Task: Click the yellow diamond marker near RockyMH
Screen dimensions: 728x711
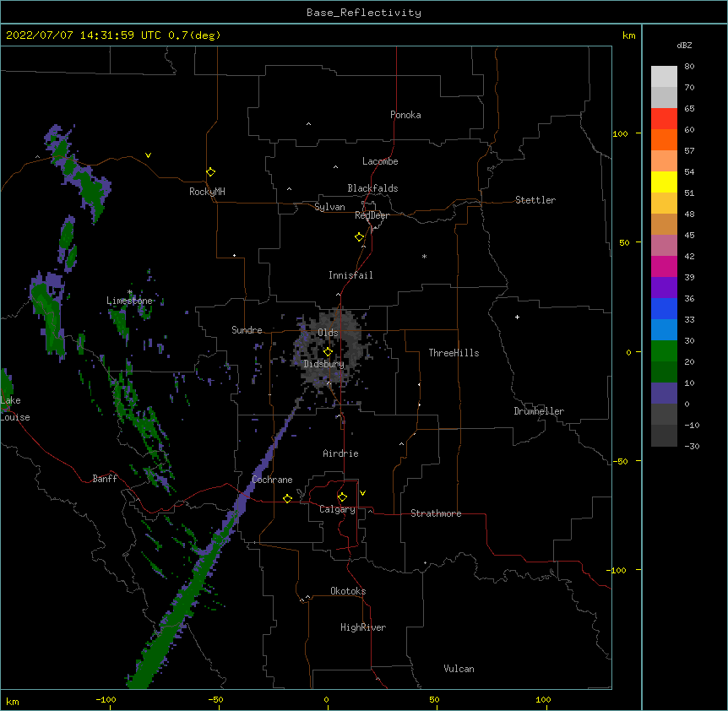Action: pos(210,172)
